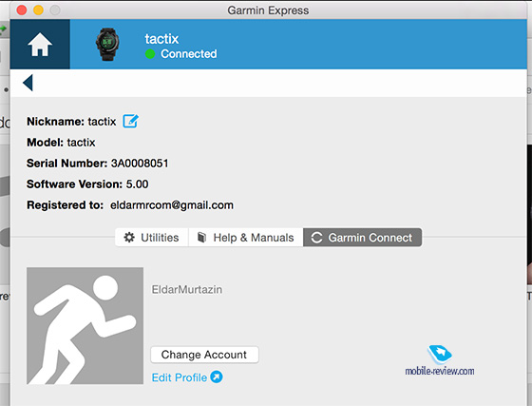Viewport: 532px width, 406px height.
Task: Select the Garmin Connect tab
Action: click(x=362, y=238)
